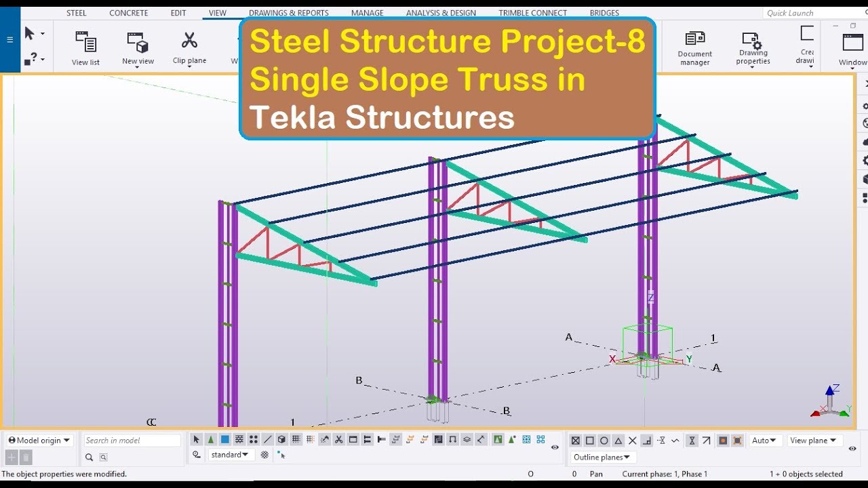Toggle snap to center points circle switch

tap(604, 441)
